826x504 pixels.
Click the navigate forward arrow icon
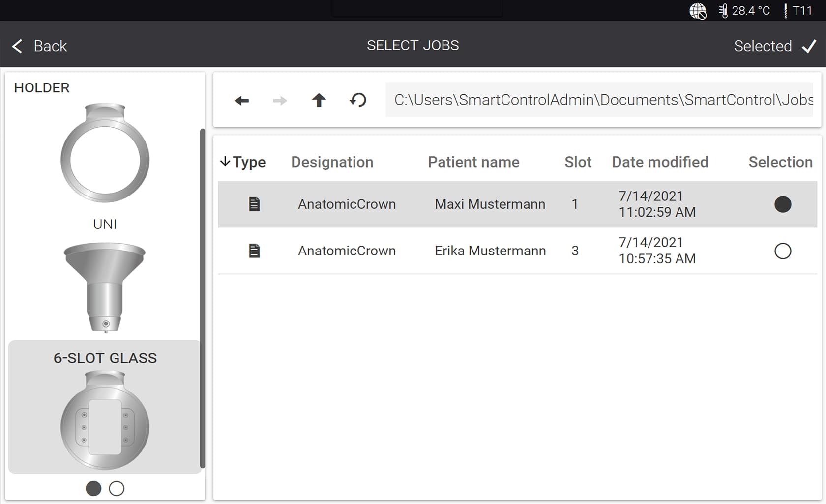tap(280, 101)
